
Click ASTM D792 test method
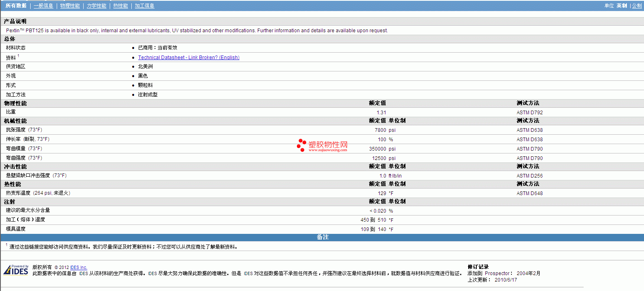point(529,113)
